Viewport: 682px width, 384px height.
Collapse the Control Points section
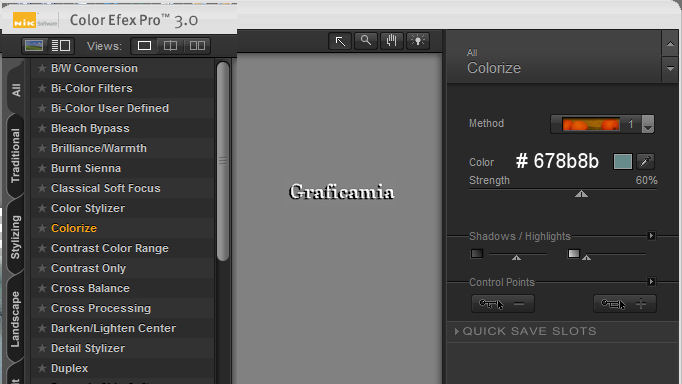[651, 282]
